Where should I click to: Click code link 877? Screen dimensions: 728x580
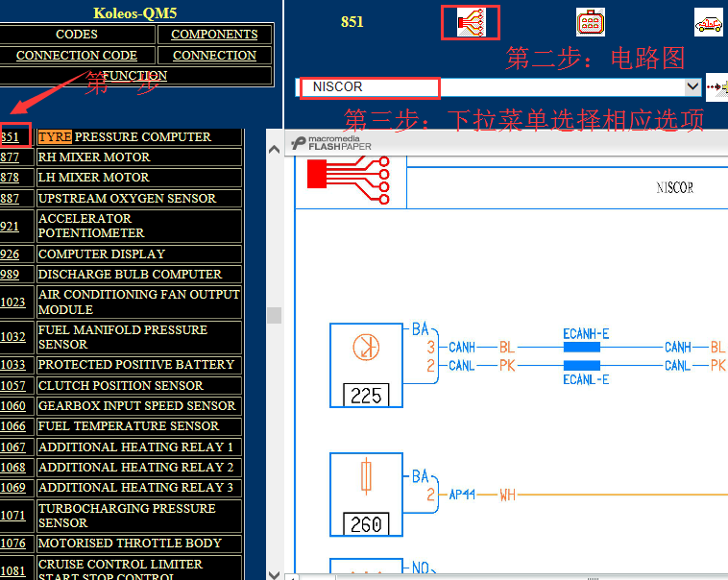pos(10,157)
